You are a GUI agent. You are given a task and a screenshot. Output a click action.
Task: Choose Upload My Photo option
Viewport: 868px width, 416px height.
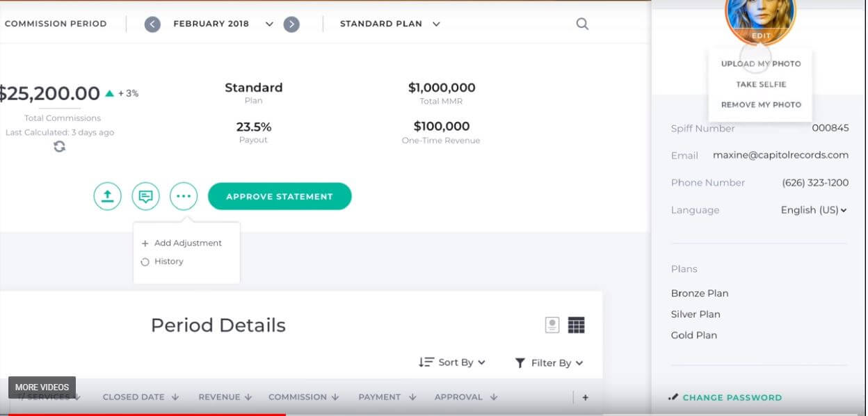pyautogui.click(x=761, y=63)
